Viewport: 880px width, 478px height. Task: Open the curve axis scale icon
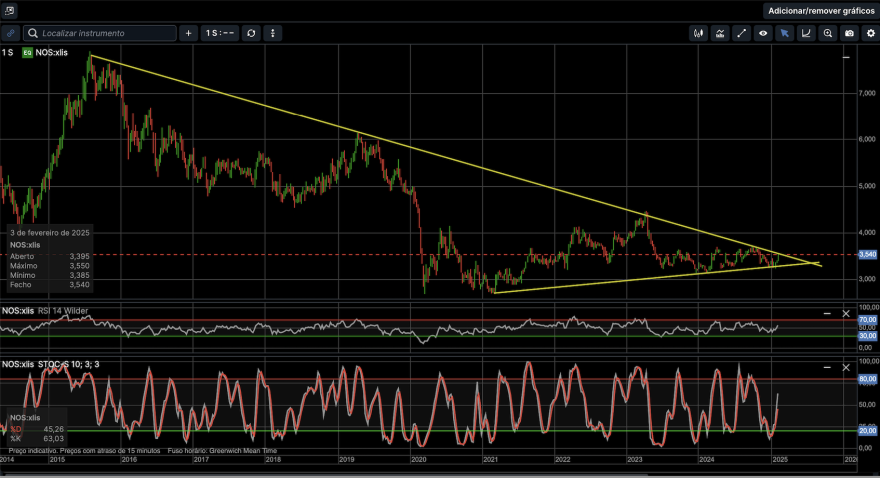click(806, 33)
